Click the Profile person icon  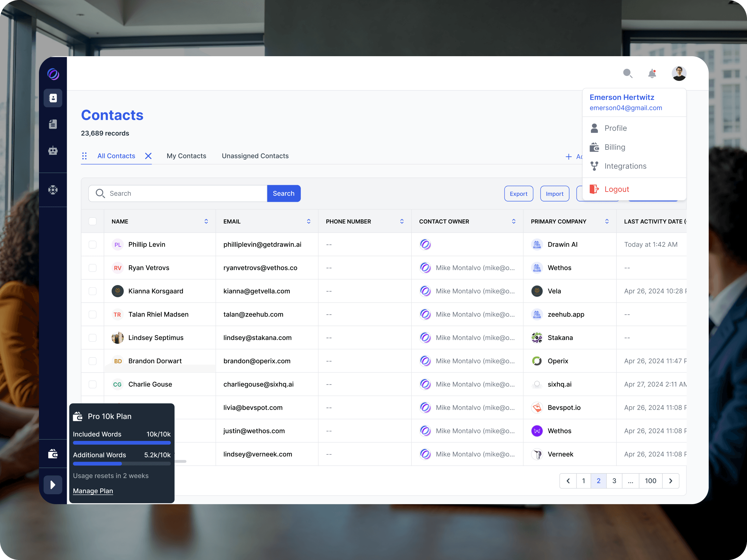(594, 128)
